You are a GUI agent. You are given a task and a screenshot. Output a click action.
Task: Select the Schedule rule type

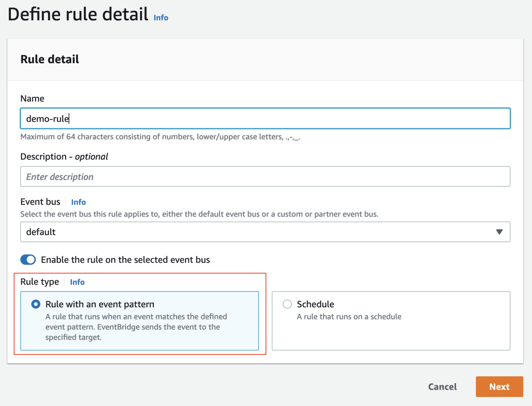[x=287, y=304]
